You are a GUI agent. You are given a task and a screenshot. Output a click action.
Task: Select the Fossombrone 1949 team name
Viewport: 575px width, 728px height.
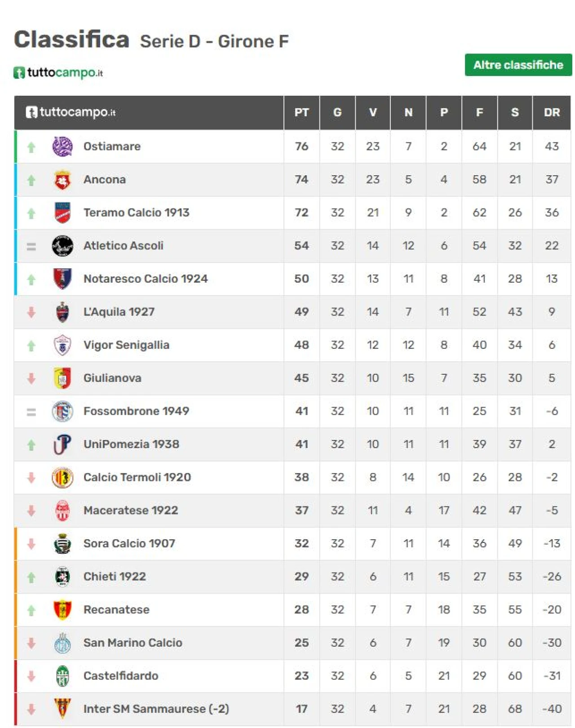pyautogui.click(x=136, y=411)
